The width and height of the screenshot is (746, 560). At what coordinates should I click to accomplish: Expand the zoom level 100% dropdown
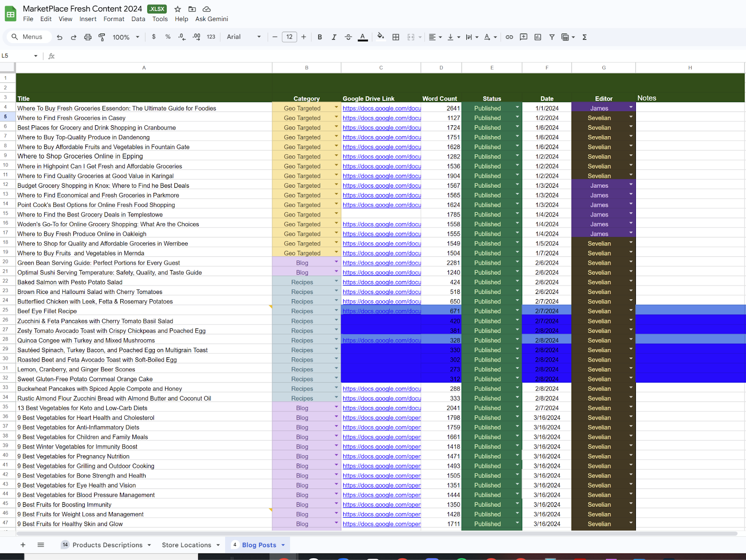coord(126,37)
